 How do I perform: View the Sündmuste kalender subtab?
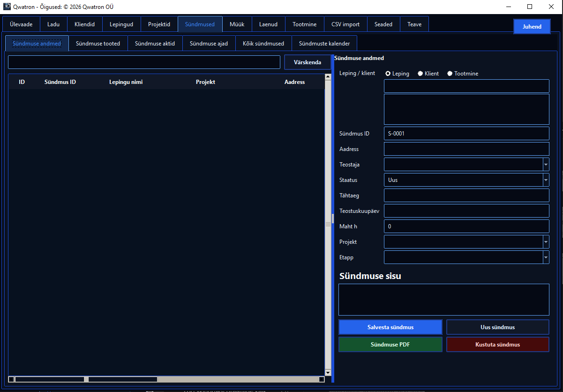click(x=324, y=44)
